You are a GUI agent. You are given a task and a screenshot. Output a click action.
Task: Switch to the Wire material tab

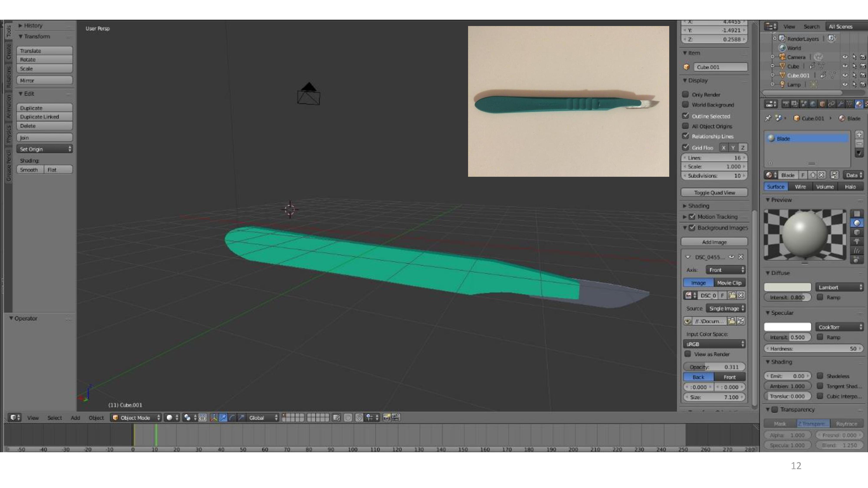(x=800, y=187)
